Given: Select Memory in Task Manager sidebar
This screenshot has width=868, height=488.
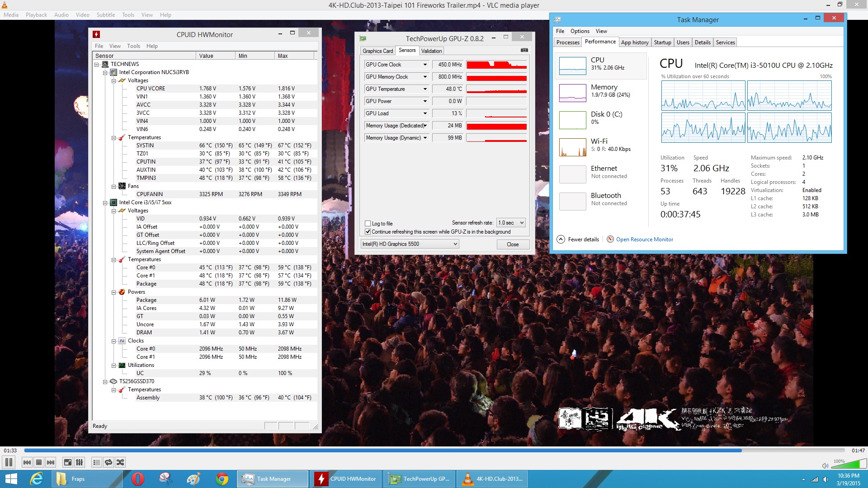Looking at the screenshot, I should (x=601, y=93).
